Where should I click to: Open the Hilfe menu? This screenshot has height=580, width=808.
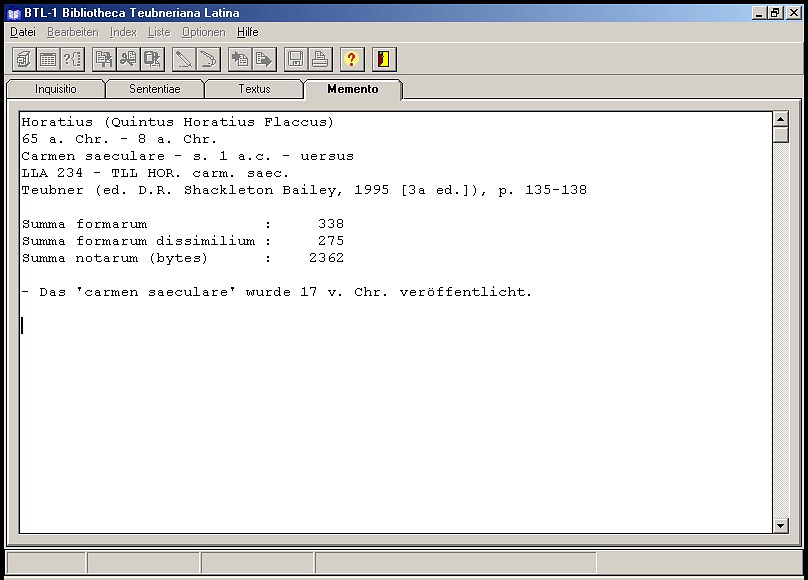coord(247,32)
